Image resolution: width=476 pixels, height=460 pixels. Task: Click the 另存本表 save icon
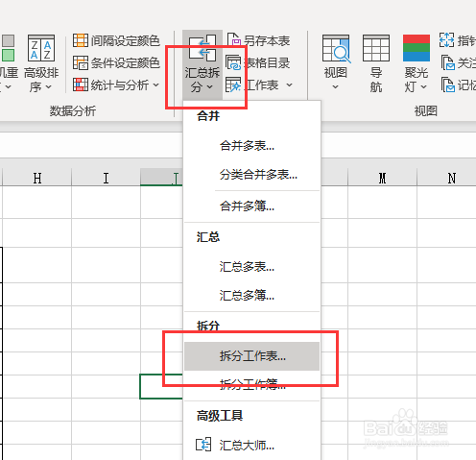[x=234, y=40]
